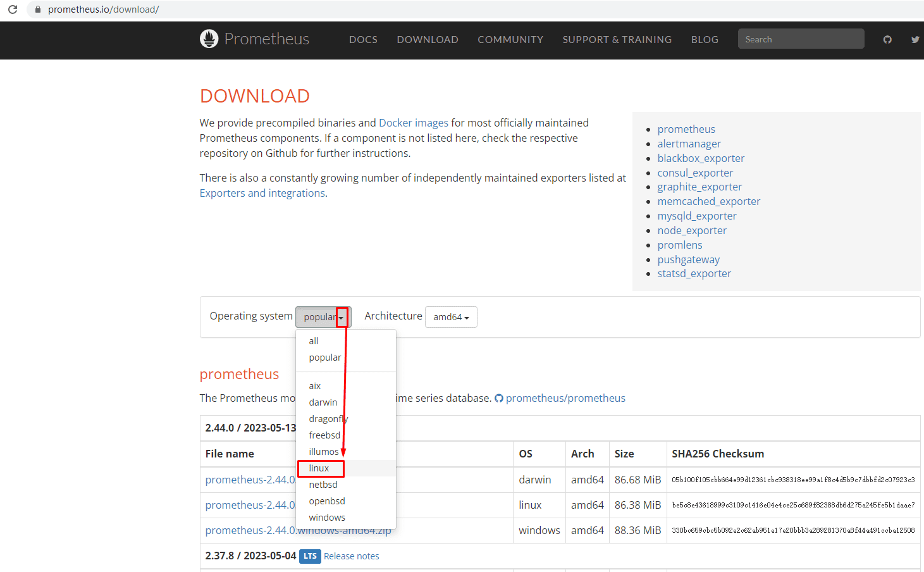Click the 'Arch' column header
Screen dimensions: 924x572
pyautogui.click(x=582, y=454)
